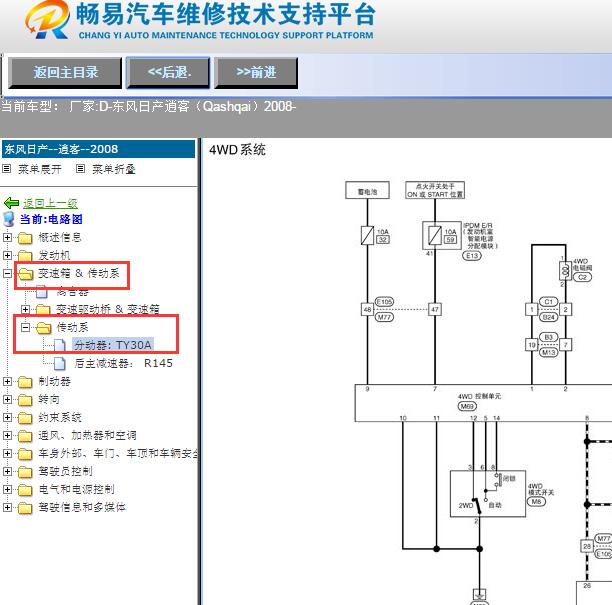Click the 菜单展开 icon
This screenshot has width=612, height=605.
[7, 169]
